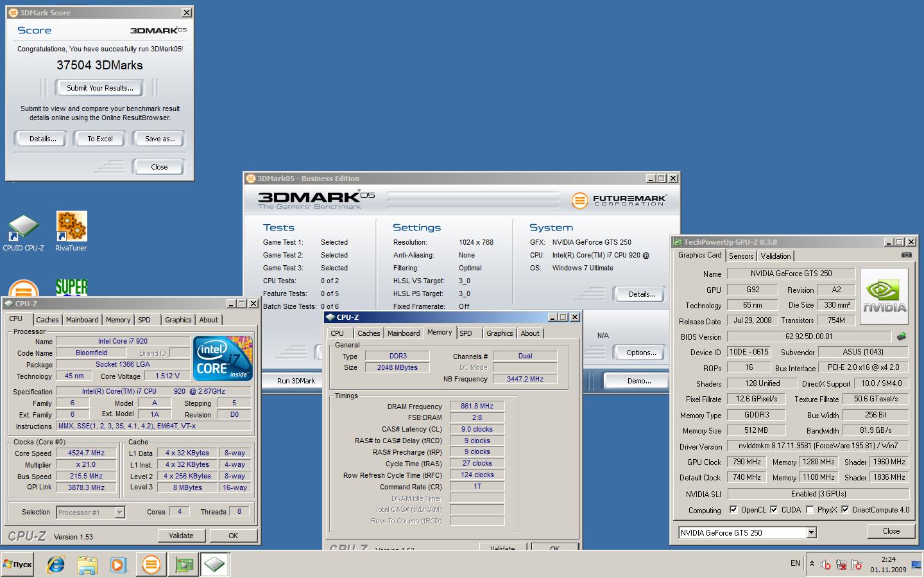
Task: Open the Processor #1 selection dropdown
Action: [x=119, y=512]
